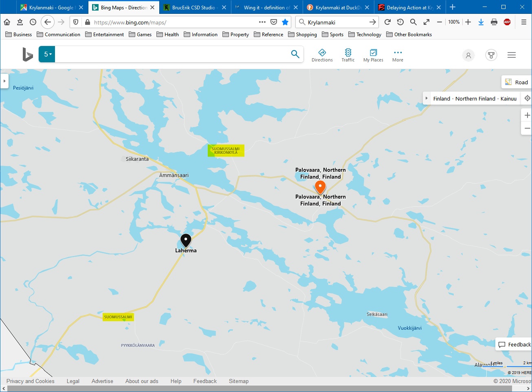Expand the left side panel arrow

(x=4, y=81)
